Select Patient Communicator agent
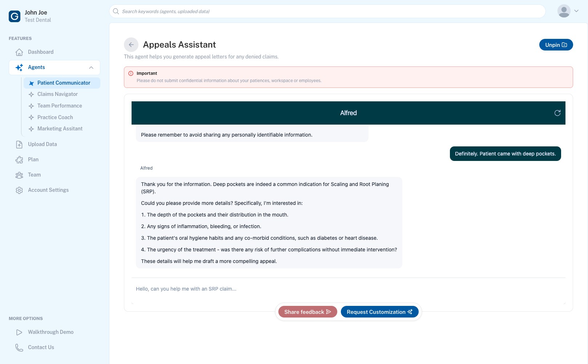 pyautogui.click(x=62, y=83)
